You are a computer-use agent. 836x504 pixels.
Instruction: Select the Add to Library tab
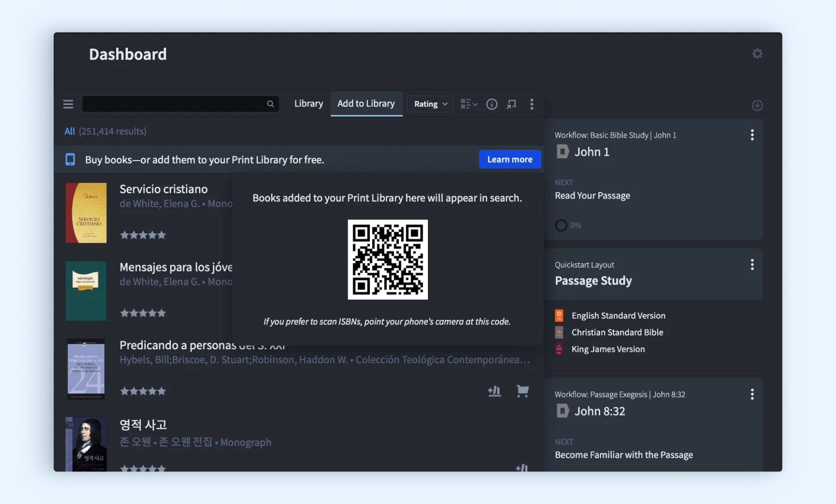point(366,103)
